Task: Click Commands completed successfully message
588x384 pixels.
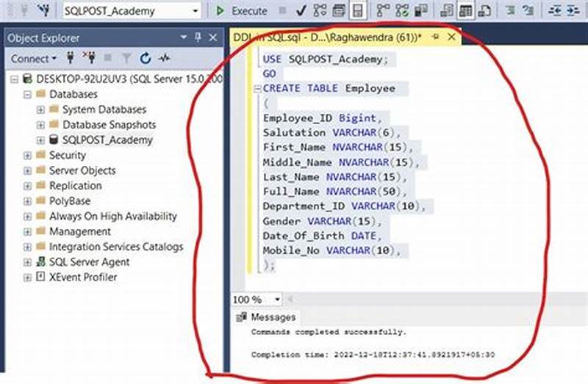Action: coord(329,333)
